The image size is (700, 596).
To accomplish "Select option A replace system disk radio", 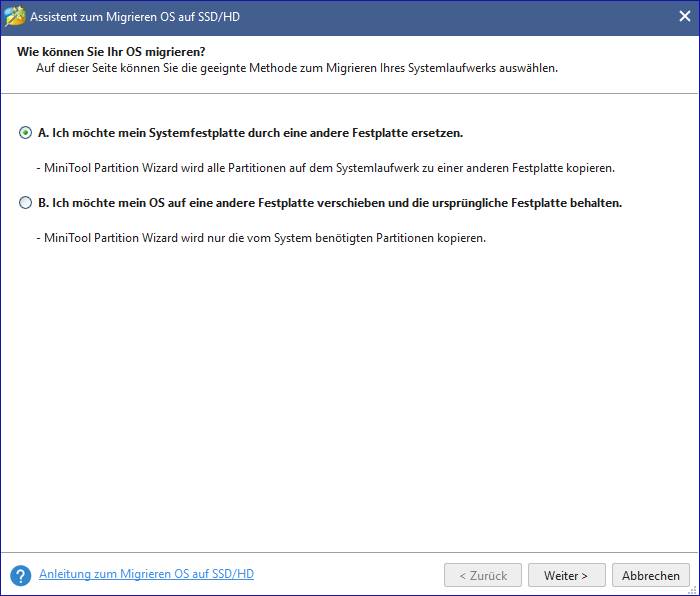I will (x=25, y=133).
